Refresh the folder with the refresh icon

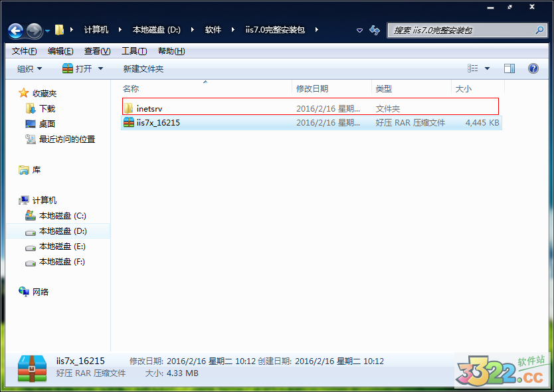[x=375, y=31]
